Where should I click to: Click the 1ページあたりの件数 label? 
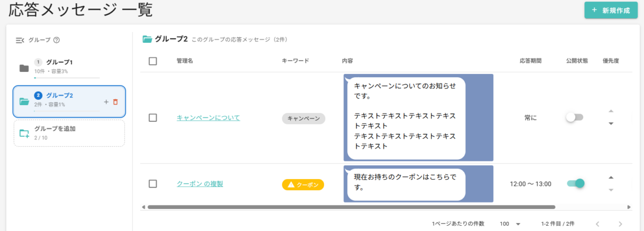coord(458,223)
